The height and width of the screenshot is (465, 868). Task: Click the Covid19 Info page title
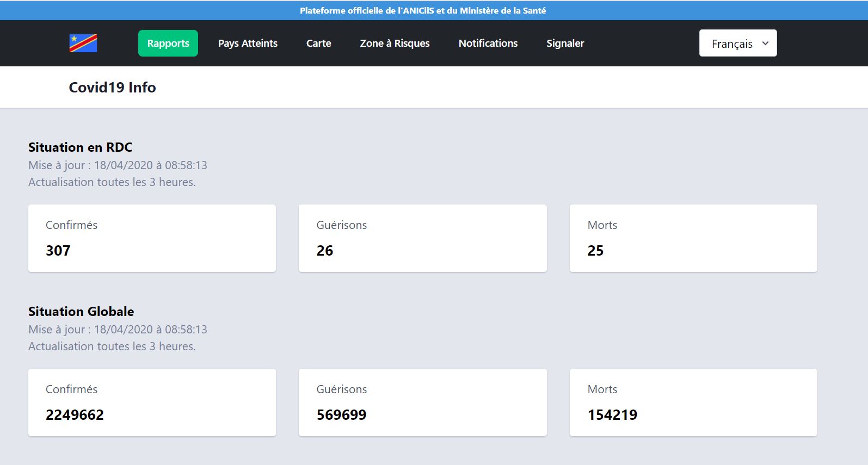click(112, 88)
